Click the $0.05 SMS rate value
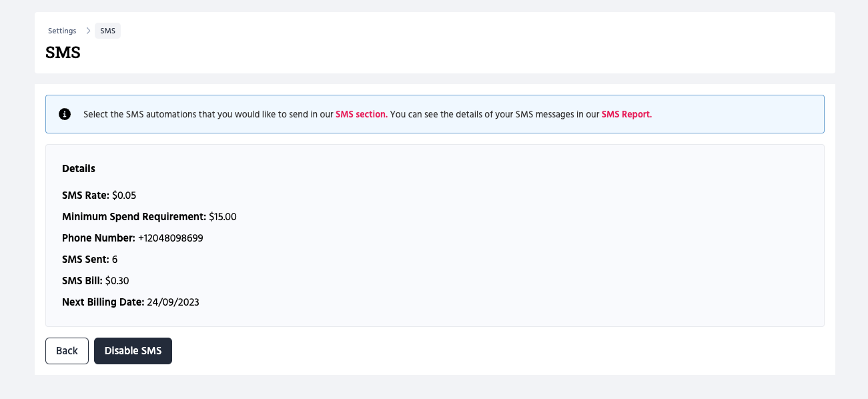The height and width of the screenshot is (399, 868). [x=124, y=195]
